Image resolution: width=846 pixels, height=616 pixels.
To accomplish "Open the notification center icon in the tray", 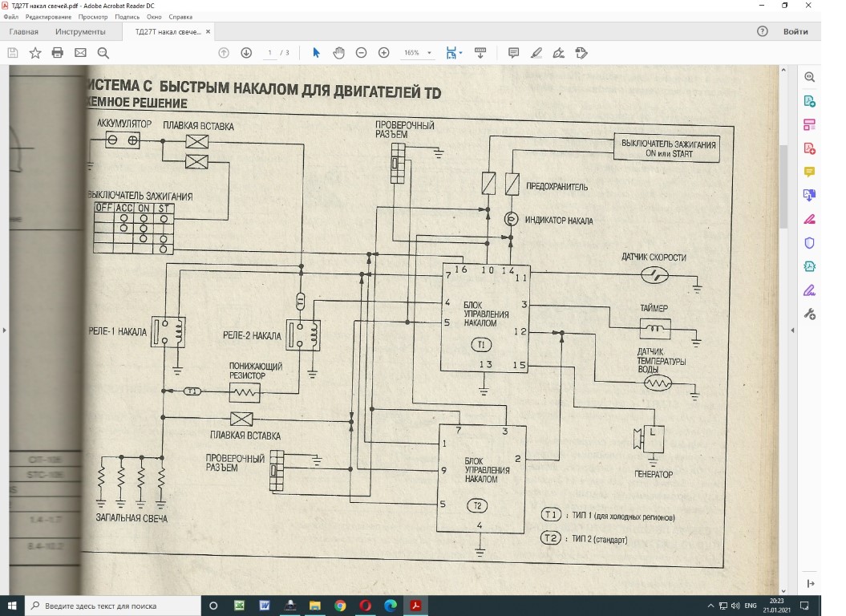I will point(804,606).
